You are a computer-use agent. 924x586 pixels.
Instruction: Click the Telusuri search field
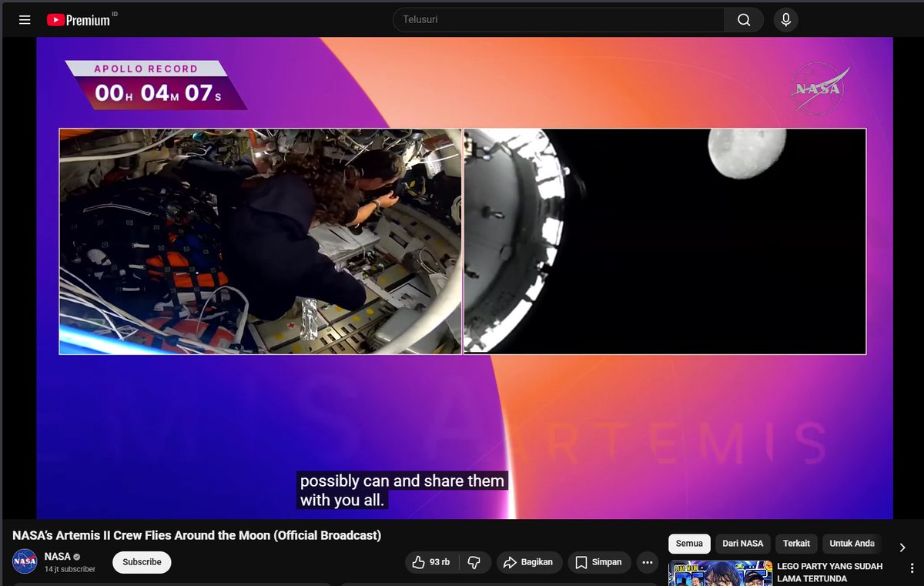[x=558, y=20]
